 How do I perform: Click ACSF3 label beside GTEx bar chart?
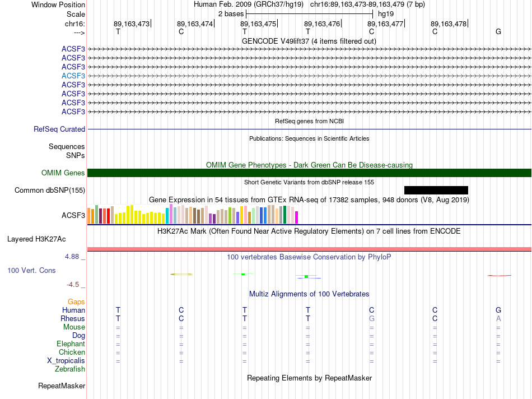coord(73,215)
